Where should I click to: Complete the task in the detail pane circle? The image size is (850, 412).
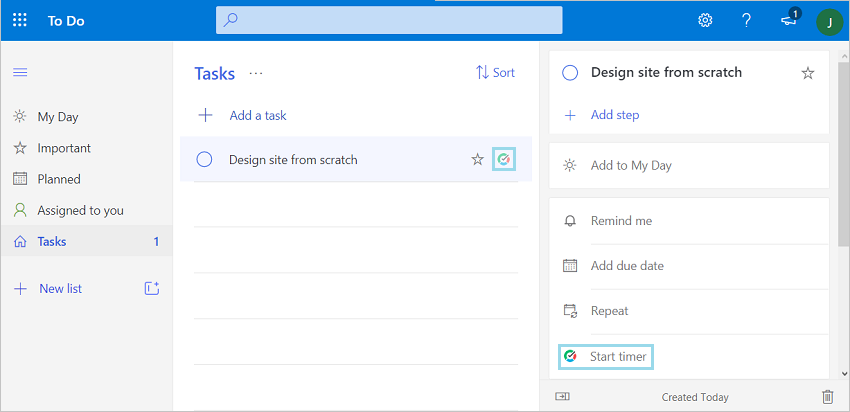pyautogui.click(x=570, y=73)
